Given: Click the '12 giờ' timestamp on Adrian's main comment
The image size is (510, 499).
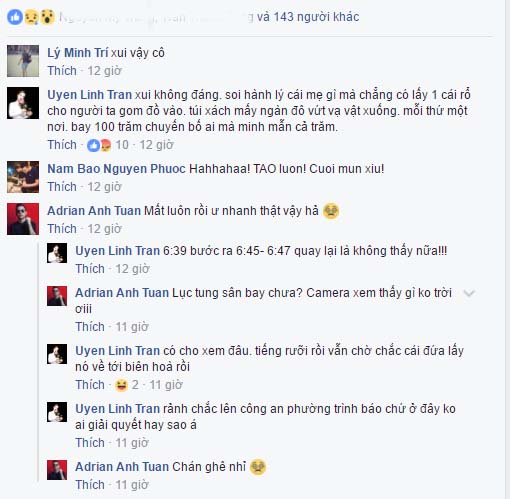Looking at the screenshot, I should 104,229.
